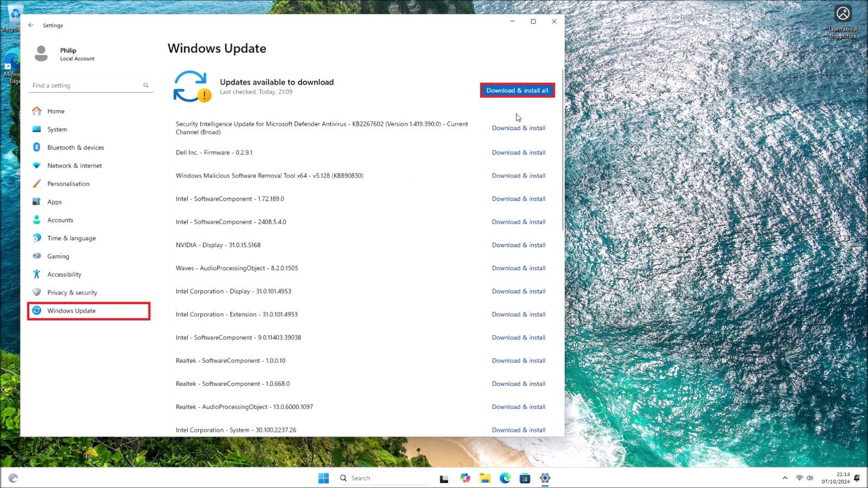Open Copilot from the taskbar
The image size is (868, 488).
(465, 478)
